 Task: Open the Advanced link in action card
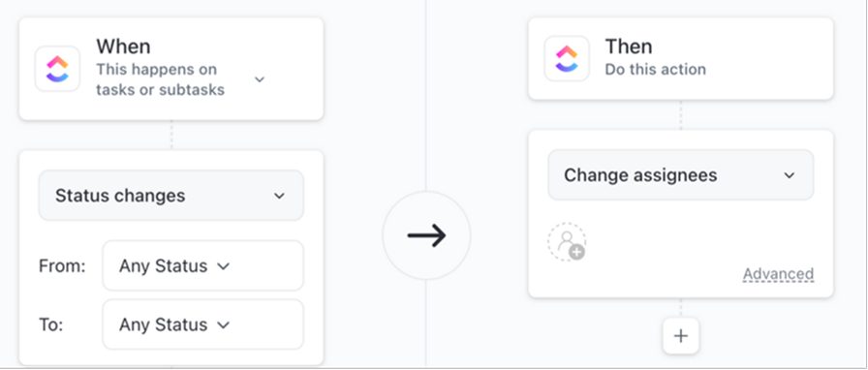click(778, 274)
